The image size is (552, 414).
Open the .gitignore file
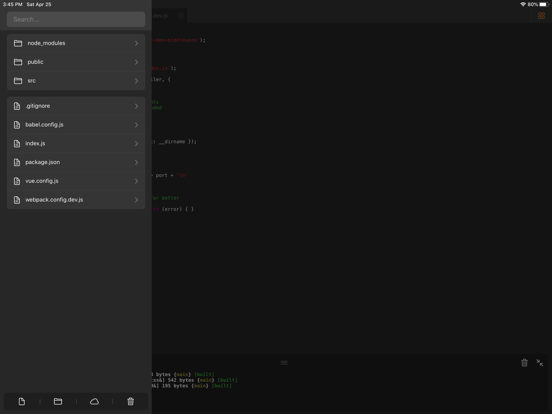(76, 106)
